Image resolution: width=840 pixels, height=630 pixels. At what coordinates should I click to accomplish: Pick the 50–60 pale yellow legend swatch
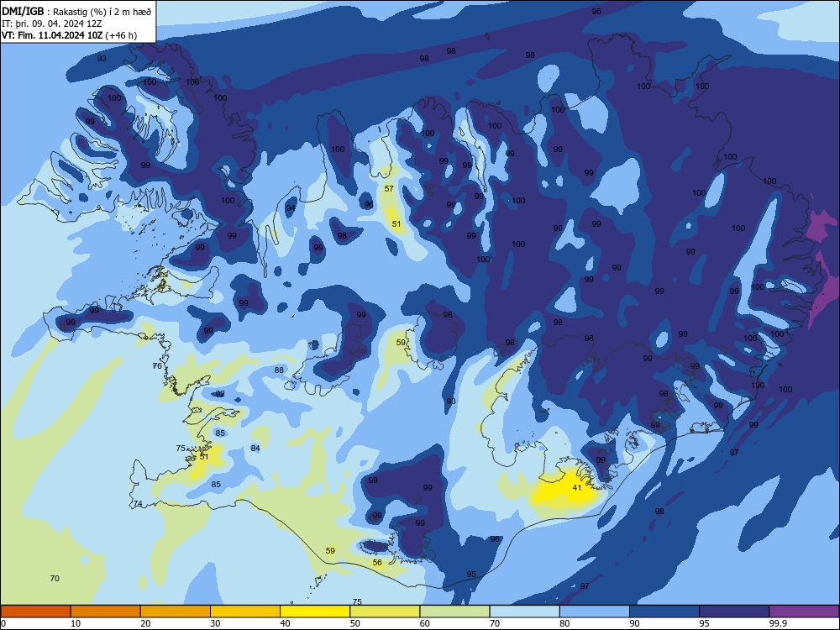coord(386,612)
